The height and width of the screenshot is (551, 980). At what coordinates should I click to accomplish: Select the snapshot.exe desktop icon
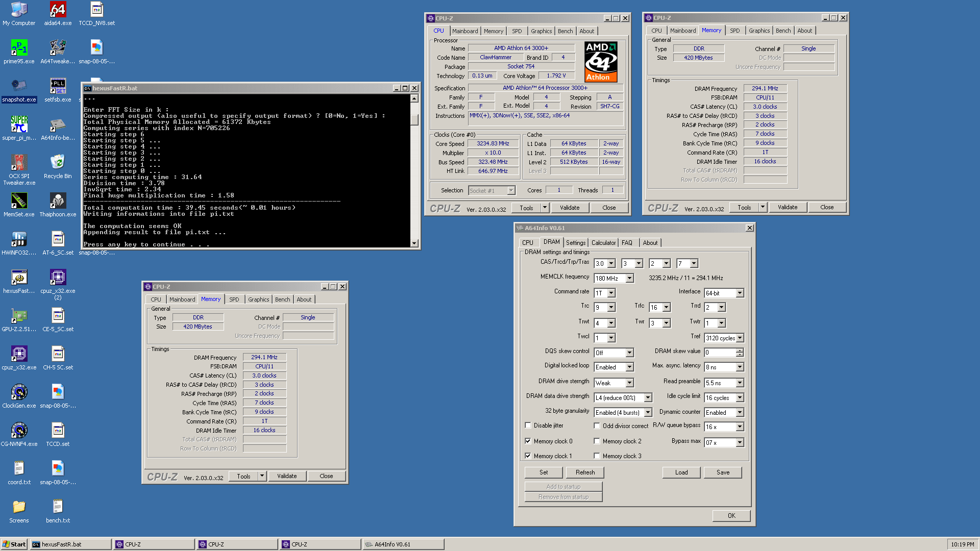click(x=19, y=90)
